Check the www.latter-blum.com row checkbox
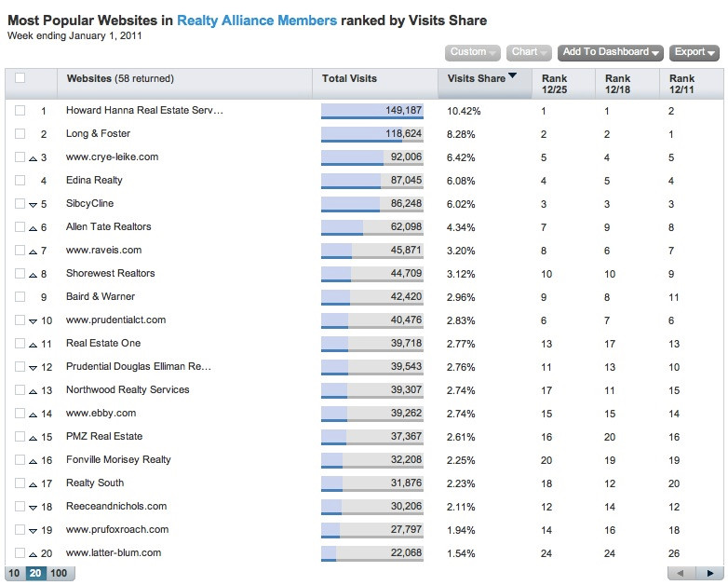Viewport: 728px width, 585px height. click(x=20, y=552)
